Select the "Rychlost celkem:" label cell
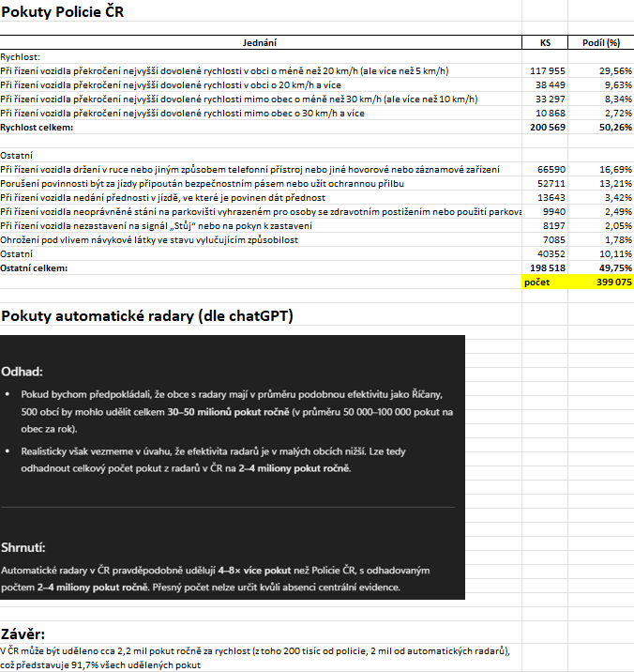The image size is (634, 672). point(37,128)
